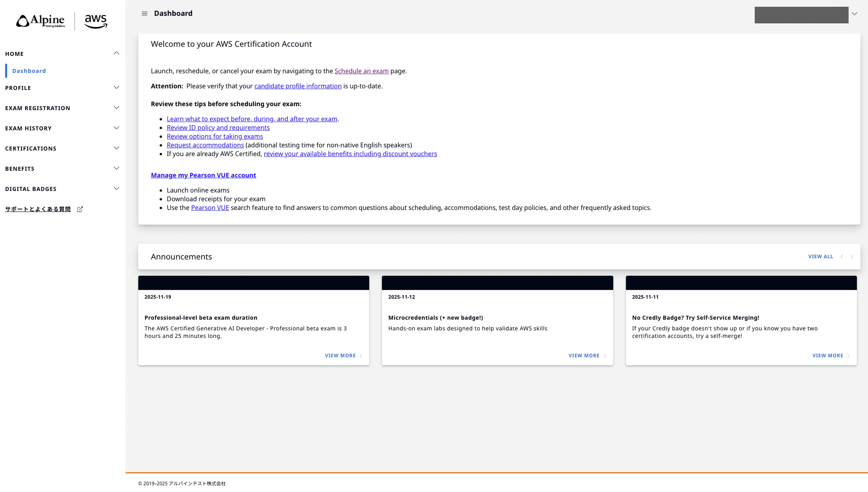Collapse the HOME section chevron
The width and height of the screenshot is (868, 492).
116,53
